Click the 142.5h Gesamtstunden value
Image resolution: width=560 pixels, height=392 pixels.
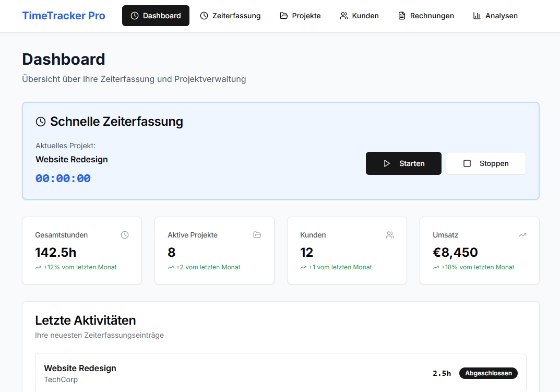point(56,252)
